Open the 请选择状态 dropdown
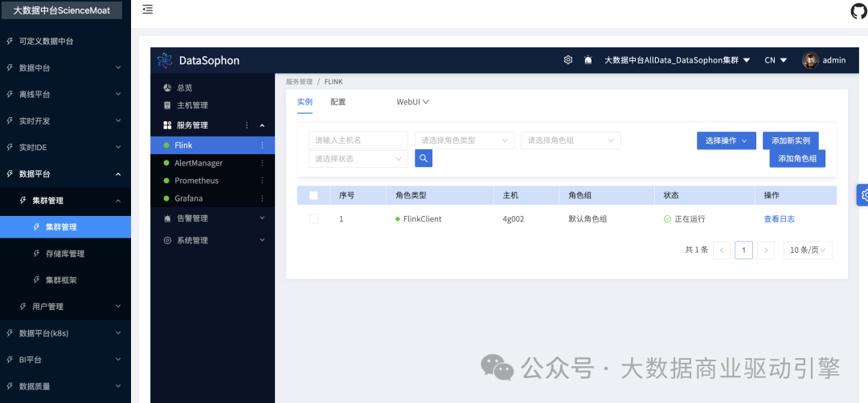The height and width of the screenshot is (403, 868). tap(358, 159)
